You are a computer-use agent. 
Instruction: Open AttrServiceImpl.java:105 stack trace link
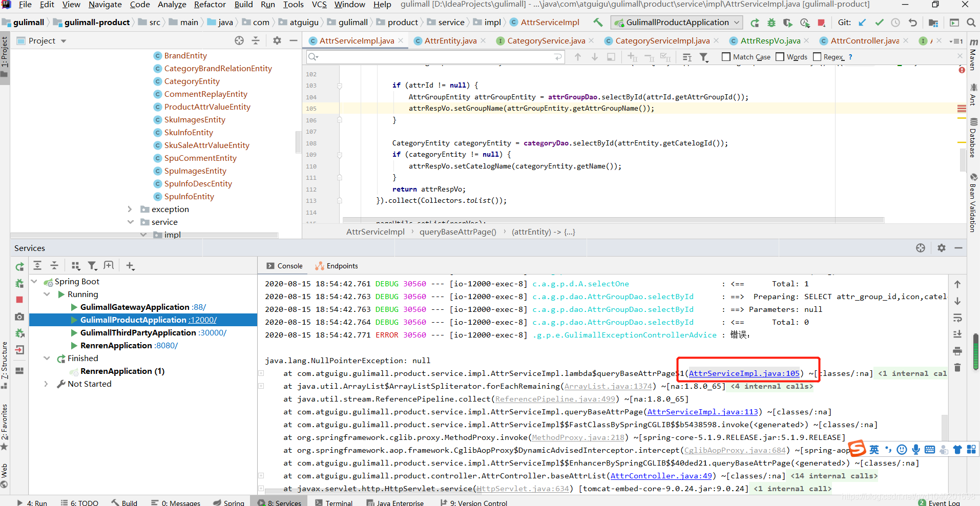[x=744, y=373]
